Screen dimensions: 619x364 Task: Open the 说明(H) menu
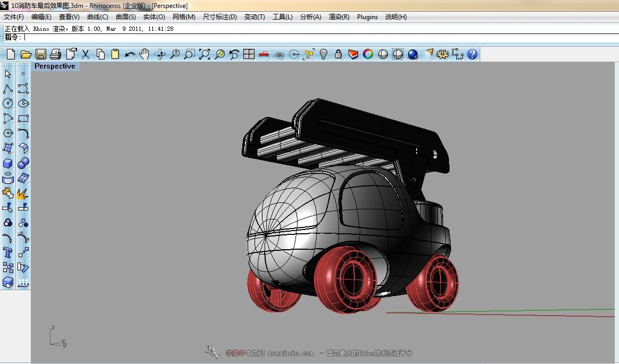(396, 17)
